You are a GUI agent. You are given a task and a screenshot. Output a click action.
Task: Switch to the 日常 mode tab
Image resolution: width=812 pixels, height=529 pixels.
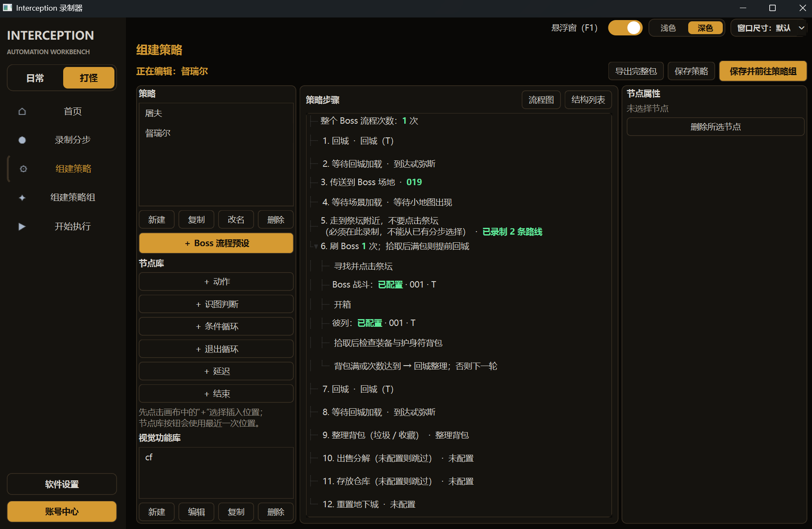click(x=35, y=78)
